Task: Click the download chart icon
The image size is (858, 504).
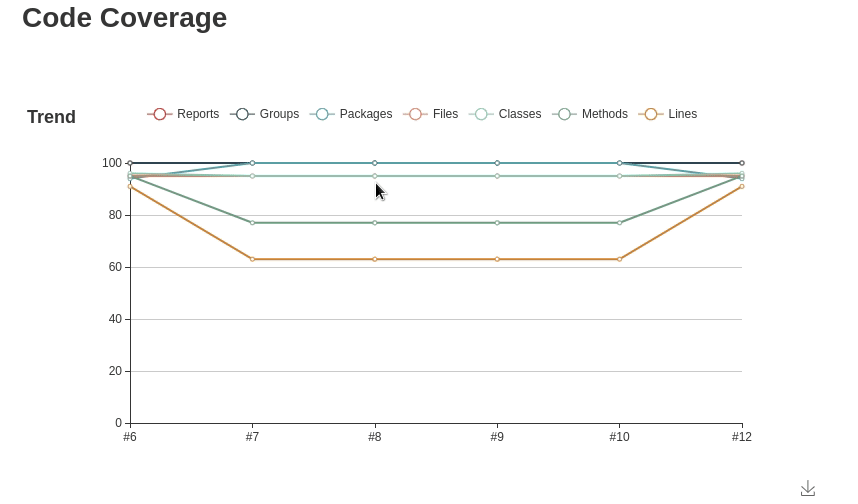Action: 808,488
